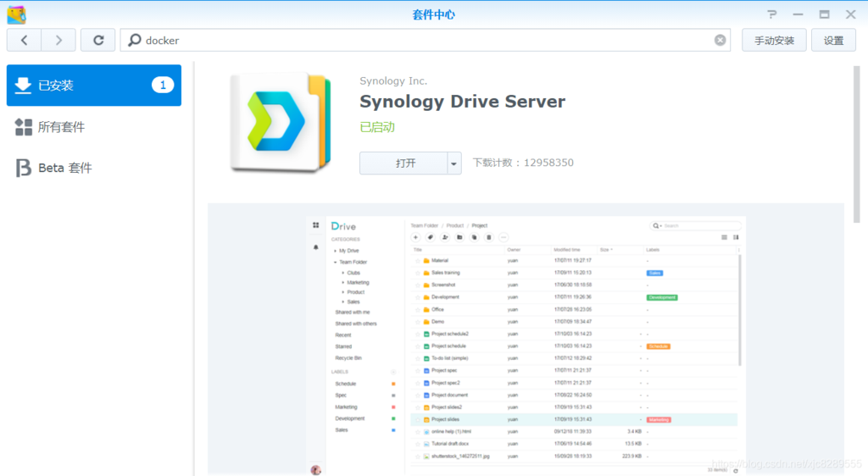This screenshot has width=868, height=476.
Task: Click the search magnifier icon
Action: (x=135, y=41)
